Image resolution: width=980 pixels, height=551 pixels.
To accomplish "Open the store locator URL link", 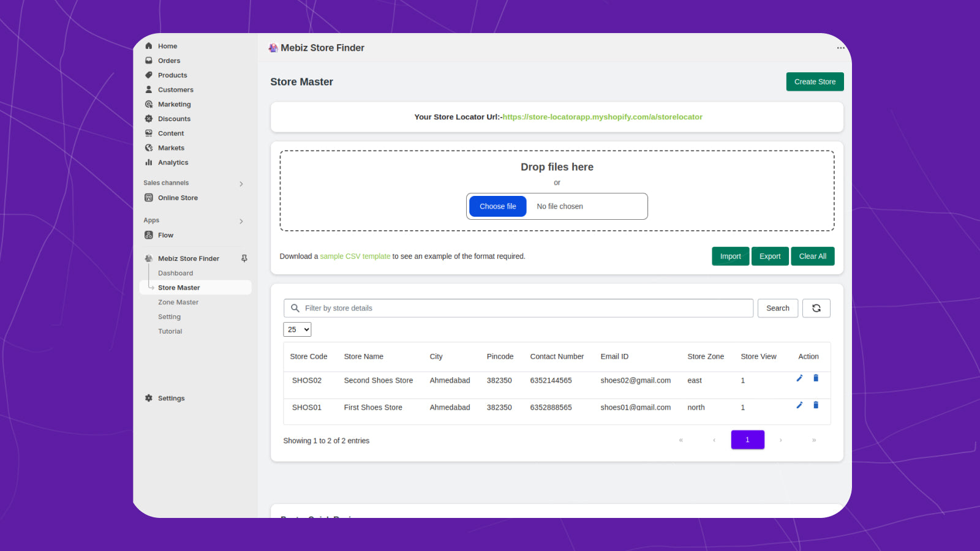I will click(x=602, y=117).
